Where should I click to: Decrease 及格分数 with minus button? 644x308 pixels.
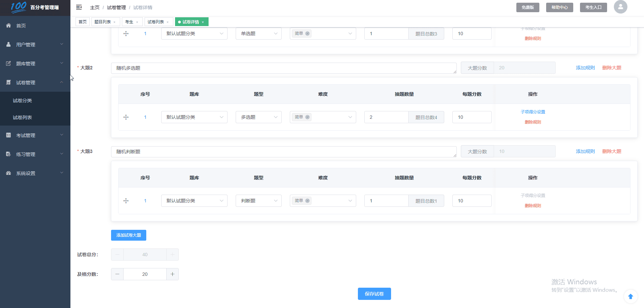(117, 274)
